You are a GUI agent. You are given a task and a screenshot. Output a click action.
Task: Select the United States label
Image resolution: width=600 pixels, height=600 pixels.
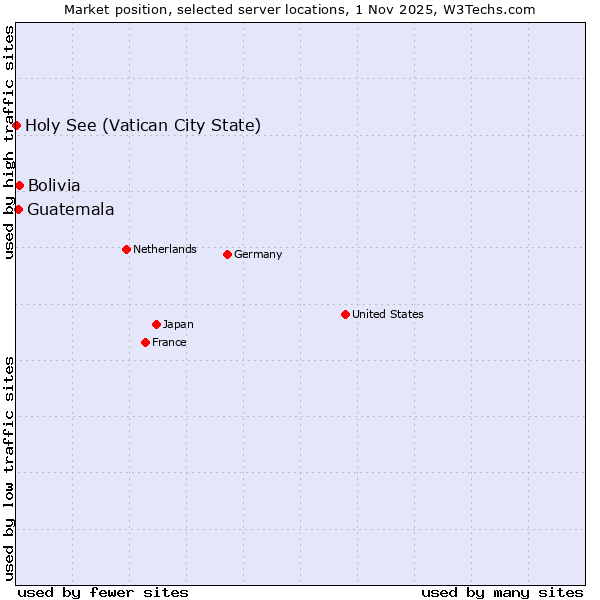point(387,314)
